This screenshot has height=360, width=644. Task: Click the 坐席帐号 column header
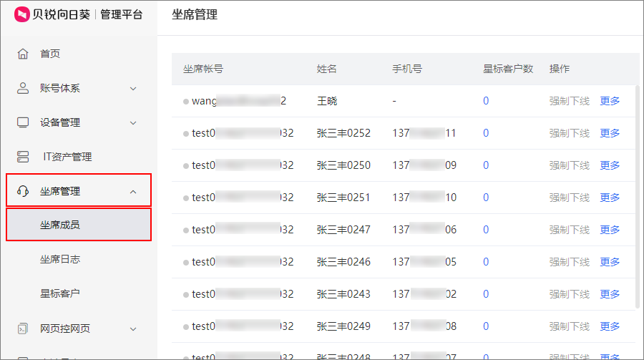pyautogui.click(x=203, y=69)
